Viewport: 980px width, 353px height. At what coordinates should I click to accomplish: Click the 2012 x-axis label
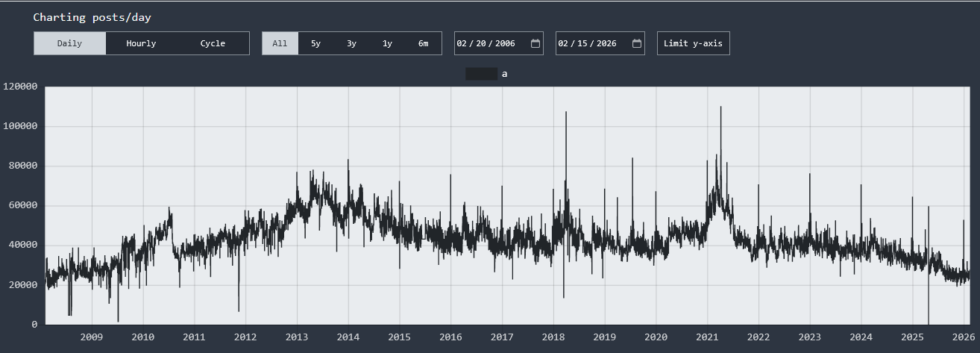coord(245,337)
